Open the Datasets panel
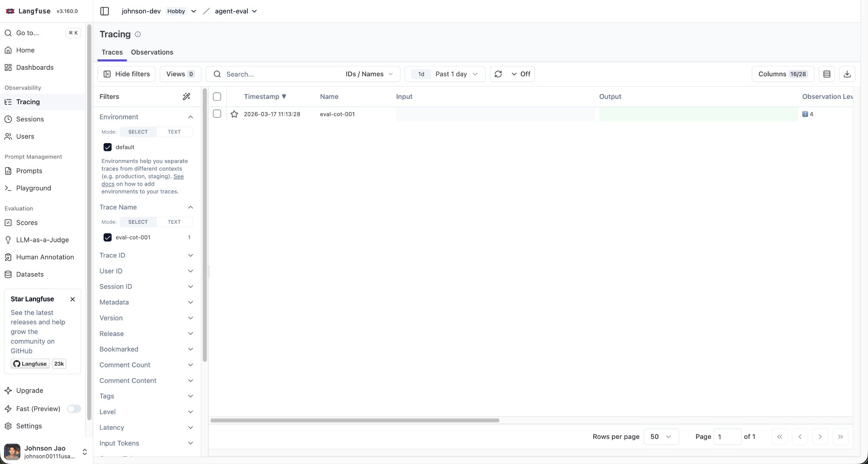 tap(30, 274)
